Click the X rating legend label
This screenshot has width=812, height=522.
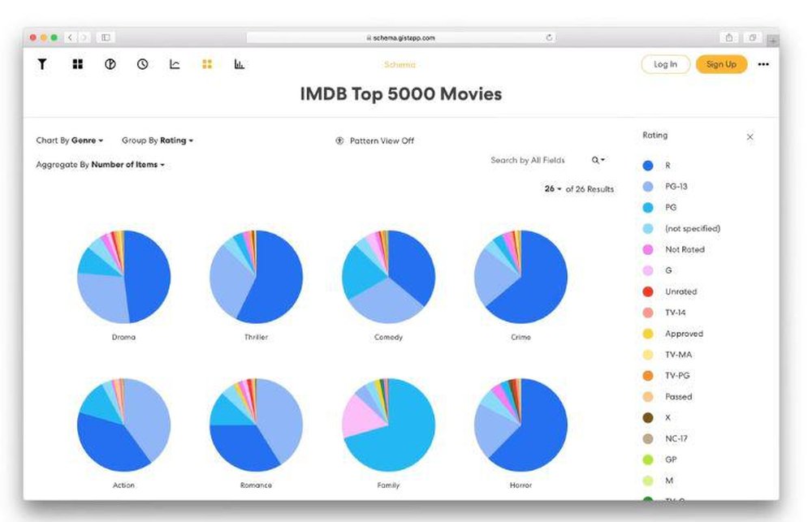pos(668,417)
